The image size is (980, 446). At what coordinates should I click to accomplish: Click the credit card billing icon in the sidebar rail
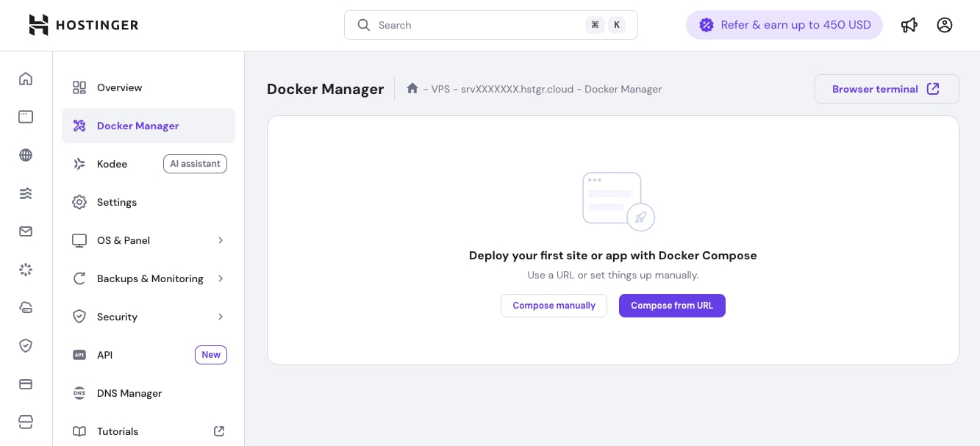(25, 384)
